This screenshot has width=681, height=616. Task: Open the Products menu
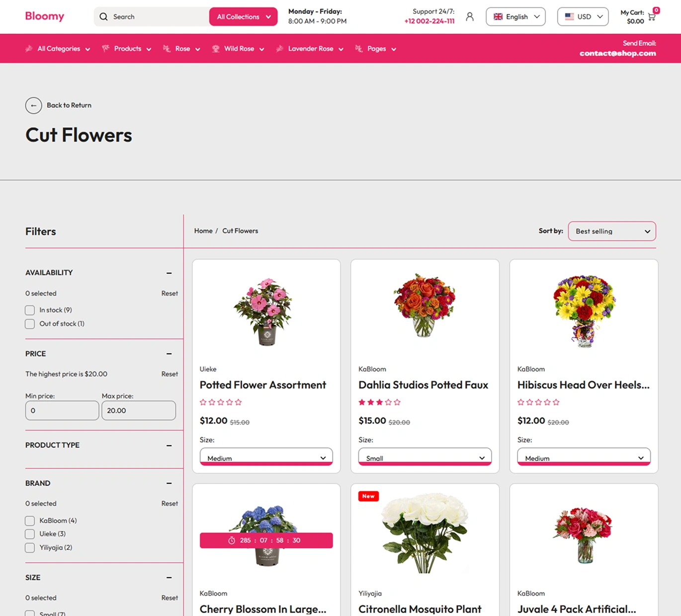127,49
